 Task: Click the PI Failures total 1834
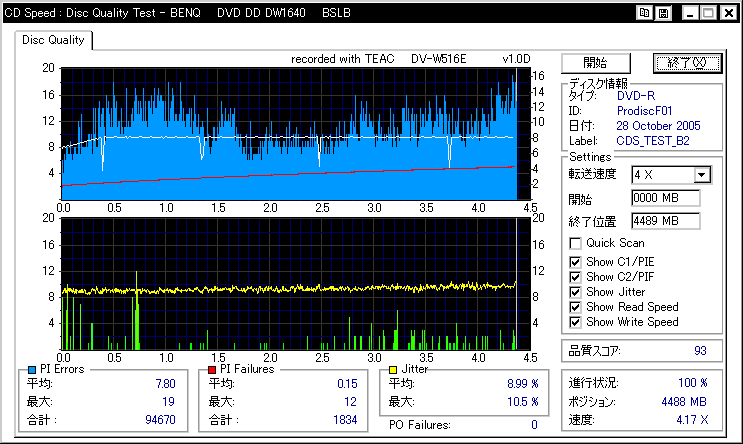[345, 420]
